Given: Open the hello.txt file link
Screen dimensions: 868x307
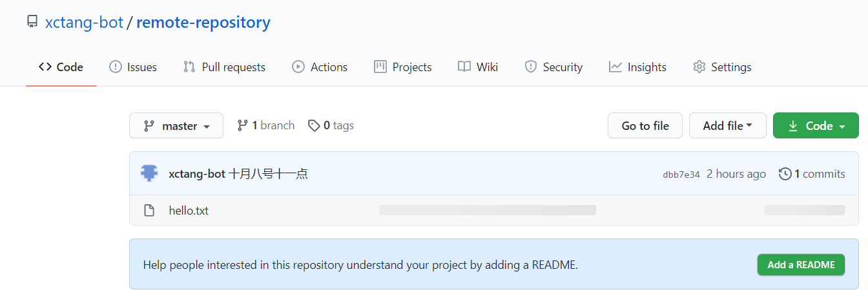Looking at the screenshot, I should point(189,211).
